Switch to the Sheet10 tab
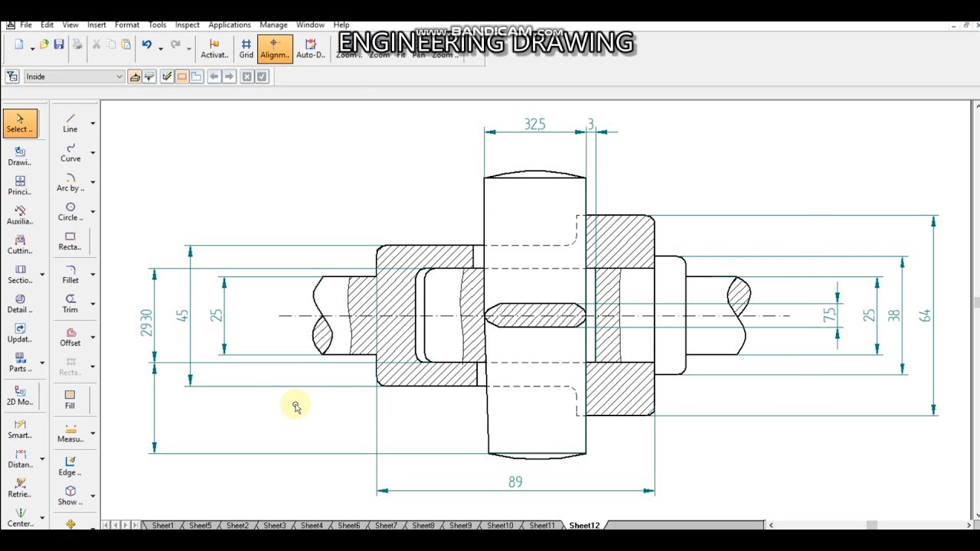 (500, 526)
